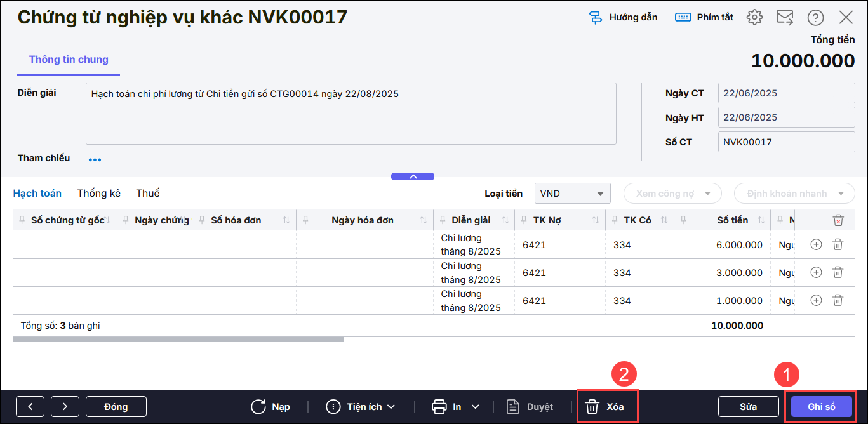Open the help question mark icon
Screen dimensions: 868x424
tap(815, 17)
